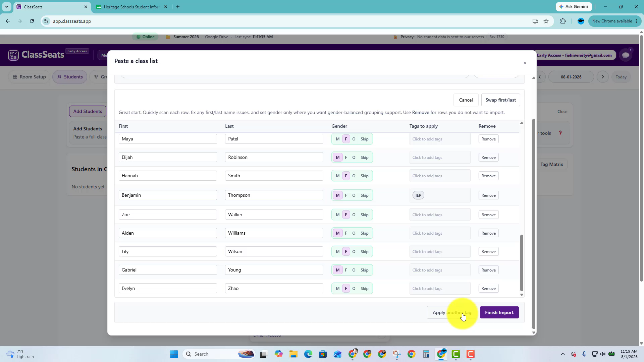
Task: Edit the last name field Wilson
Action: click(x=274, y=252)
